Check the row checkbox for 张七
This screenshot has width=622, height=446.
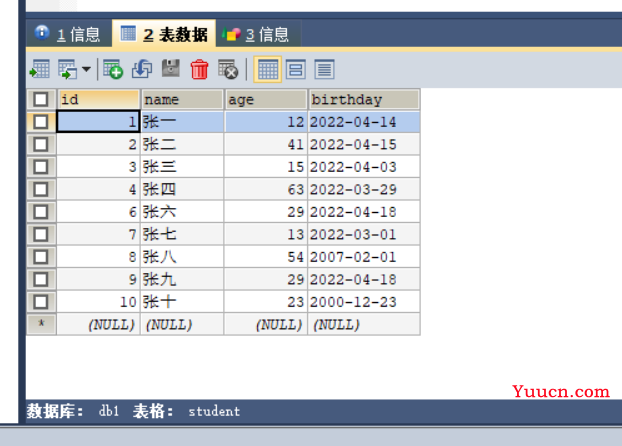[x=41, y=235]
